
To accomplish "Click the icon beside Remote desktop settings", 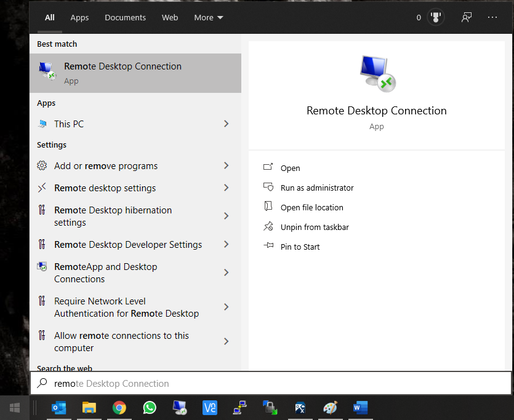I will pos(42,188).
